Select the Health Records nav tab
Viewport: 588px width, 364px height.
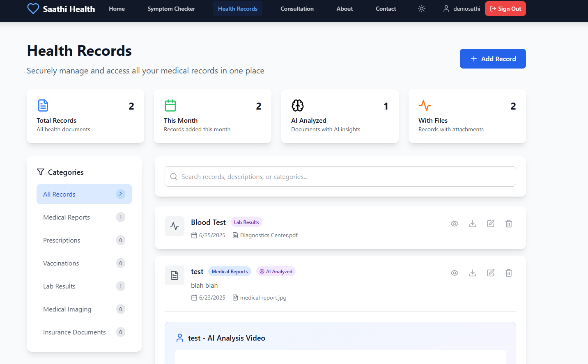238,9
